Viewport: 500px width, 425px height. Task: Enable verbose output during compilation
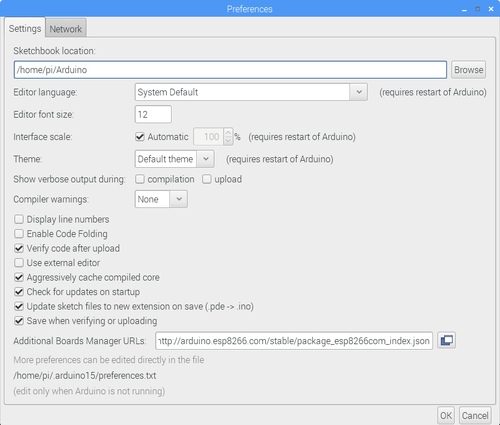tap(140, 179)
